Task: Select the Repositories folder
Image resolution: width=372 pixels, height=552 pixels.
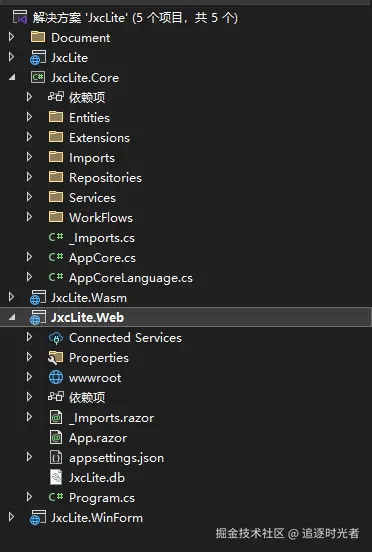Action: click(105, 177)
